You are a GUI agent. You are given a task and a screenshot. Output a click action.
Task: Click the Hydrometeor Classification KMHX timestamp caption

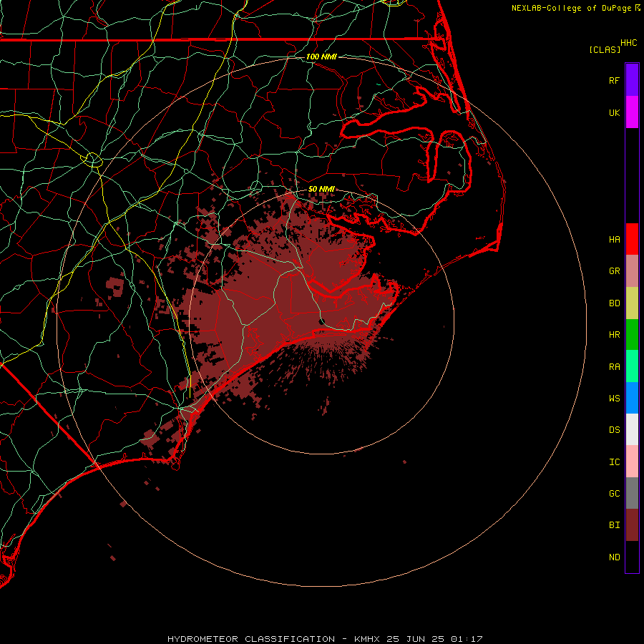pyautogui.click(x=325, y=639)
